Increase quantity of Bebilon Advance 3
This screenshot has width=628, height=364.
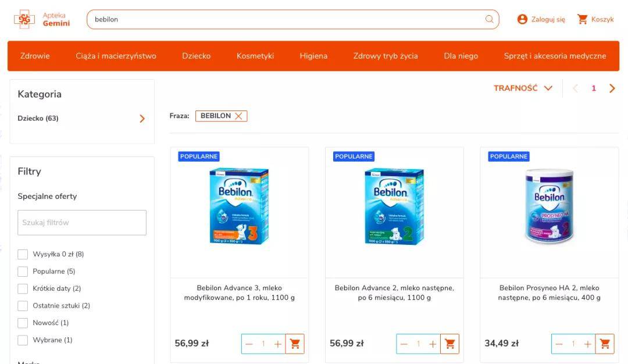coord(277,344)
